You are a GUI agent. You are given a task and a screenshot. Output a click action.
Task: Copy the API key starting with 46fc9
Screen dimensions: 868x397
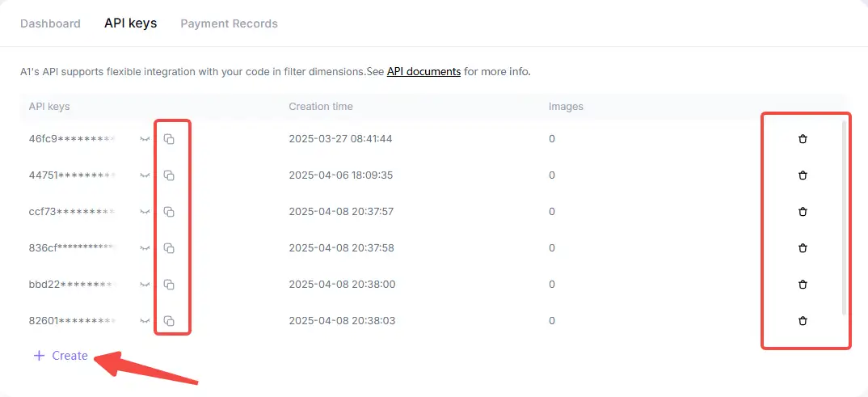(169, 139)
